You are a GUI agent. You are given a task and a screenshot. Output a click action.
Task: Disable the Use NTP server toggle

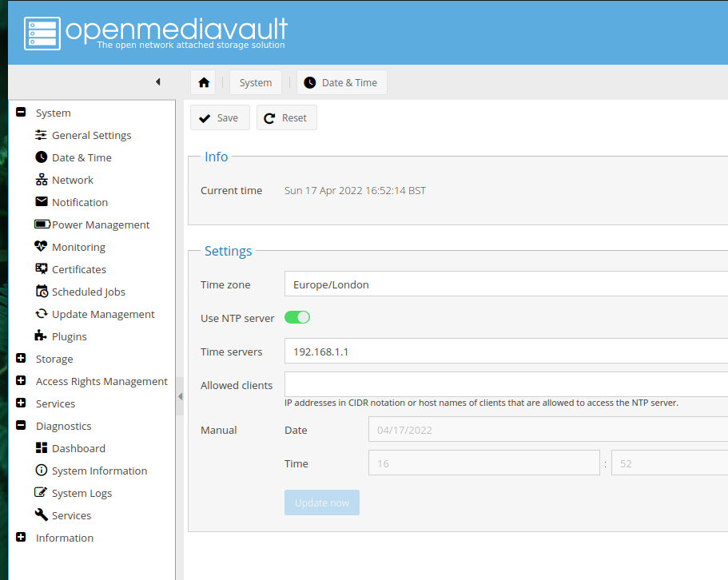coord(297,317)
